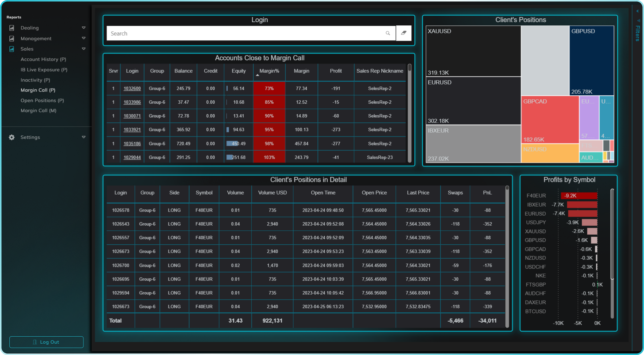The image size is (644, 355).
Task: Click the Settings gear icon
Action: [12, 137]
